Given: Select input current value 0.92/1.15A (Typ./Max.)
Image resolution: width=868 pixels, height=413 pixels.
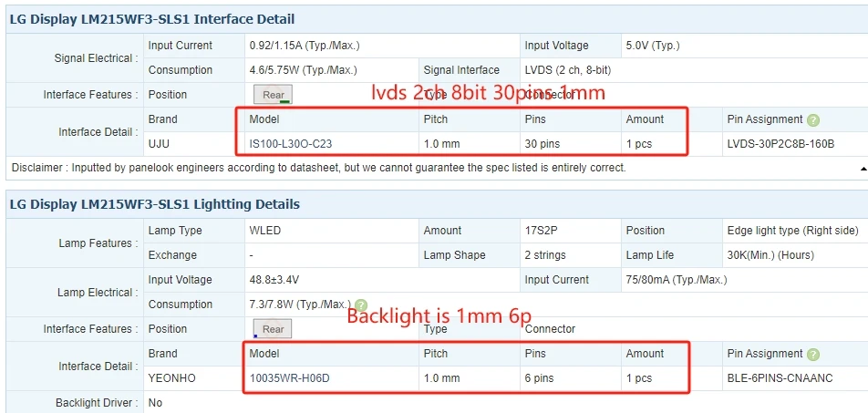Looking at the screenshot, I should click(305, 46).
